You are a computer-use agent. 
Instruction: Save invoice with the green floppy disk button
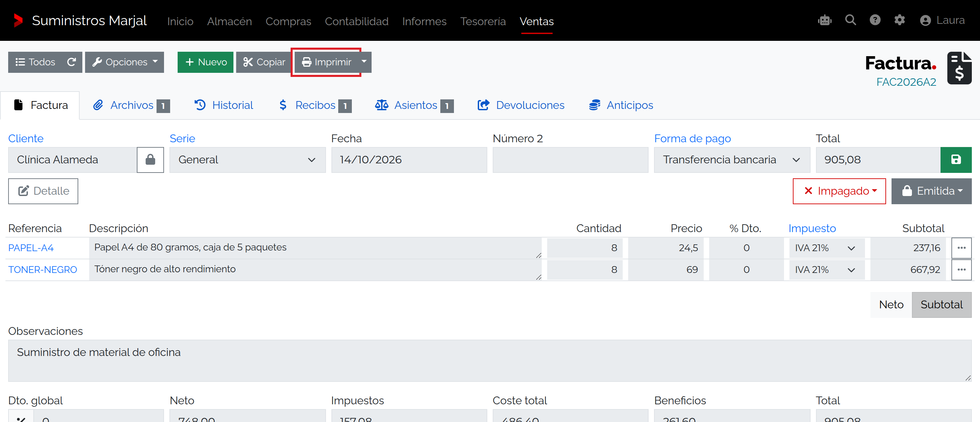coord(955,159)
